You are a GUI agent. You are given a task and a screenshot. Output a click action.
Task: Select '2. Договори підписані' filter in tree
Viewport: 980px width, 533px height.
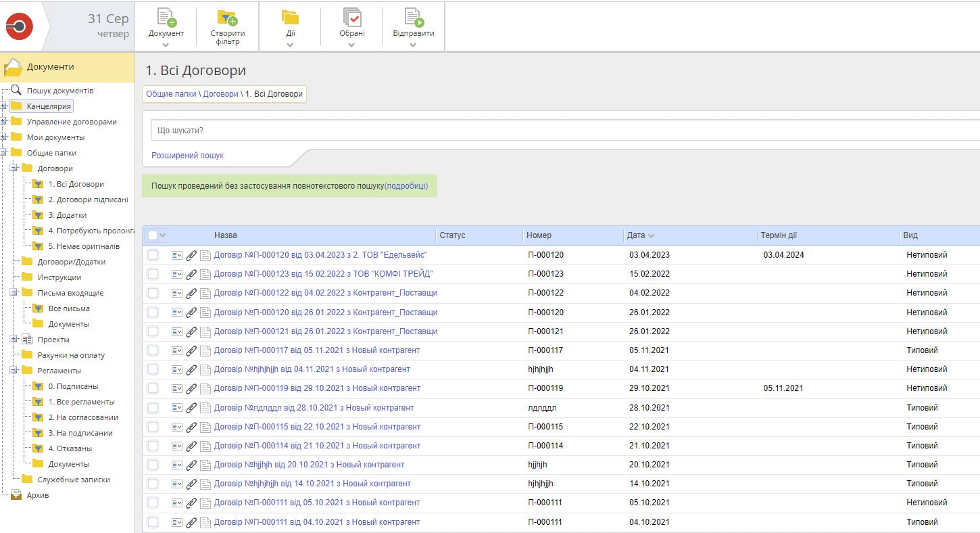tap(88, 200)
